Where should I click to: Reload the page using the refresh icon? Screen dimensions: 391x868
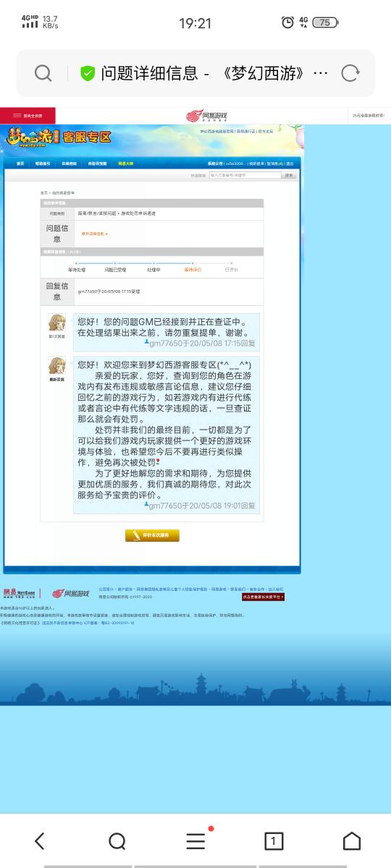350,73
